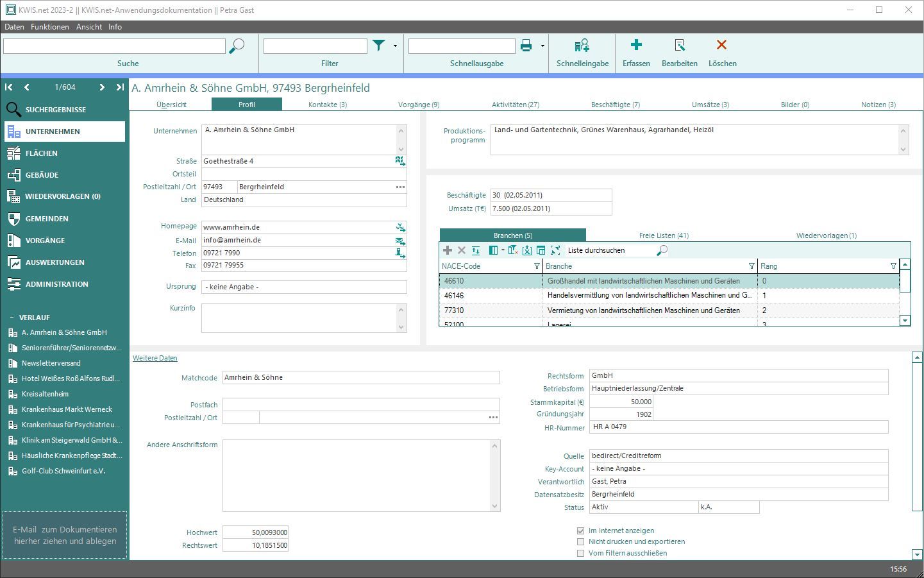
Task: Open Kreisaltenheim from Verlauf history
Action: [45, 394]
